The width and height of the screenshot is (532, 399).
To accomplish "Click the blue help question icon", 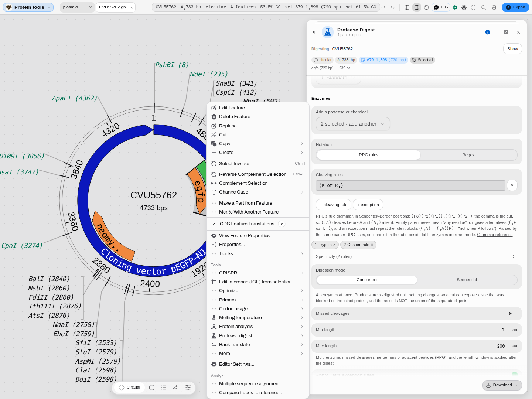I will pos(488,32).
